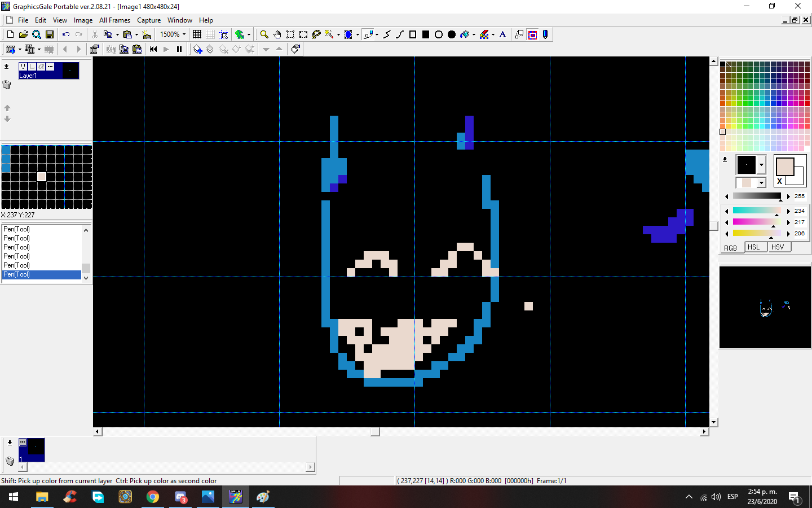This screenshot has width=812, height=508.
Task: Select last Pen(Tool) history entry
Action: click(x=42, y=274)
